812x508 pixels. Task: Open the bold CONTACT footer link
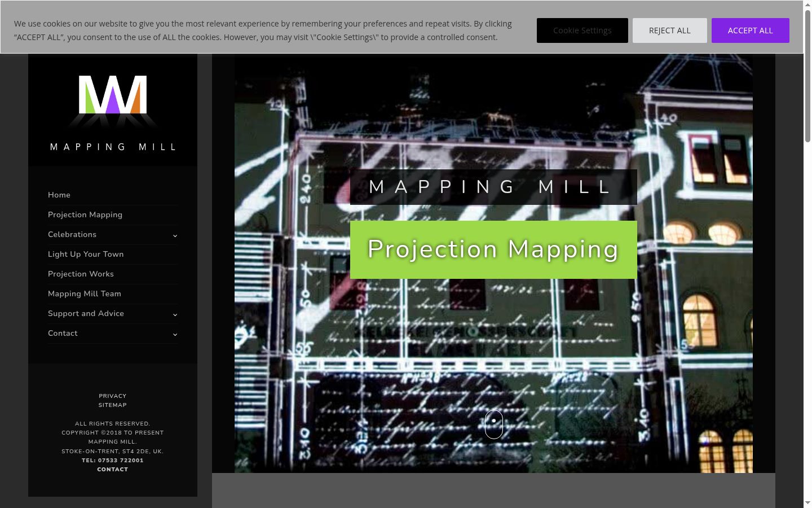pyautogui.click(x=113, y=470)
